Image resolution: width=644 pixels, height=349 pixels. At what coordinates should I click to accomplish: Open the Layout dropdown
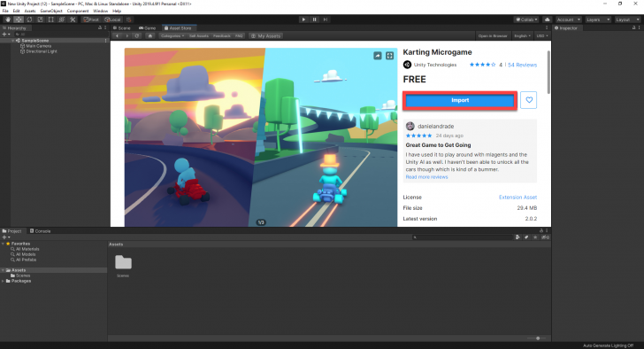point(627,19)
